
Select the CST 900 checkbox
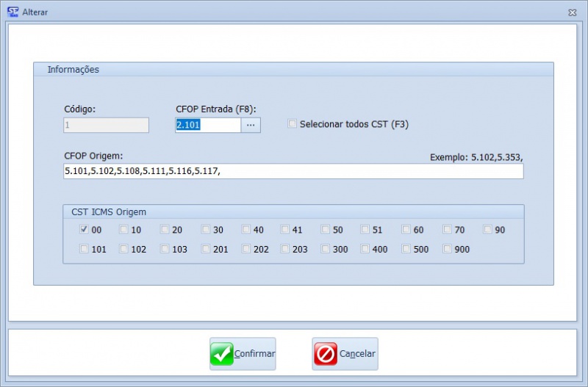(447, 249)
